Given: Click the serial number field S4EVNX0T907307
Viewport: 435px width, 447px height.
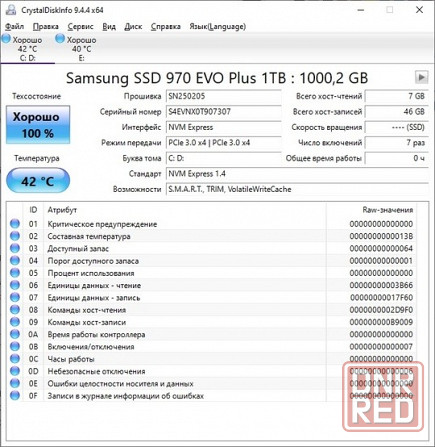Looking at the screenshot, I should tap(224, 112).
